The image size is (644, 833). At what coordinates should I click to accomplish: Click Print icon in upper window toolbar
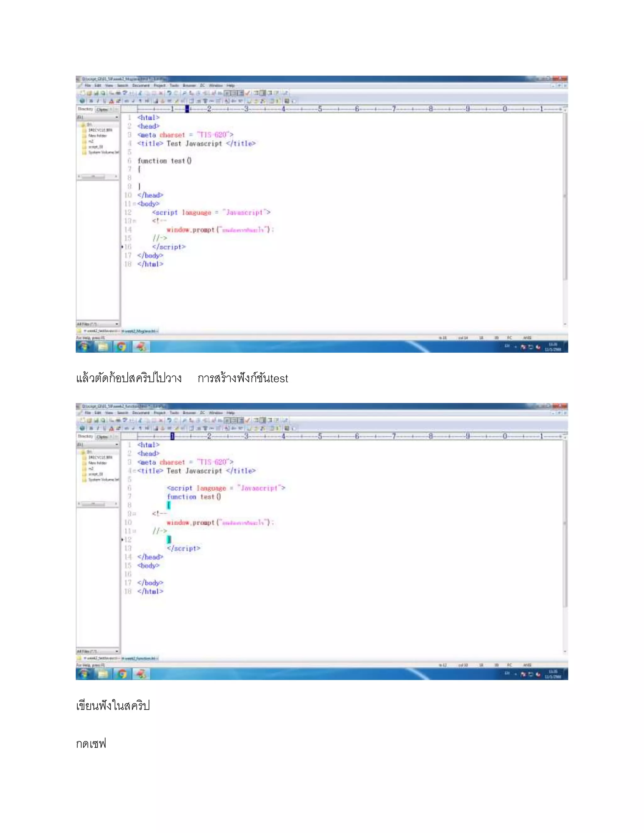pos(118,93)
